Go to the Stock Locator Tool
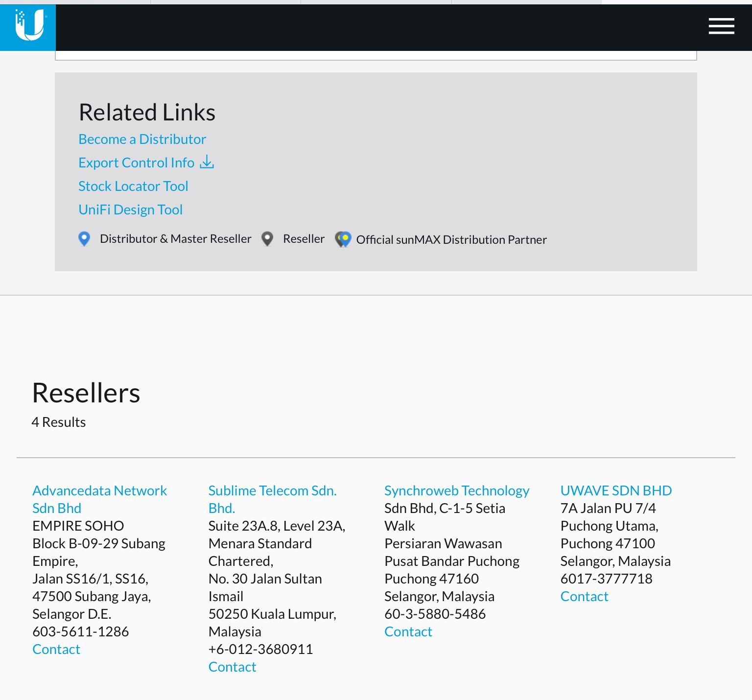 pos(133,186)
